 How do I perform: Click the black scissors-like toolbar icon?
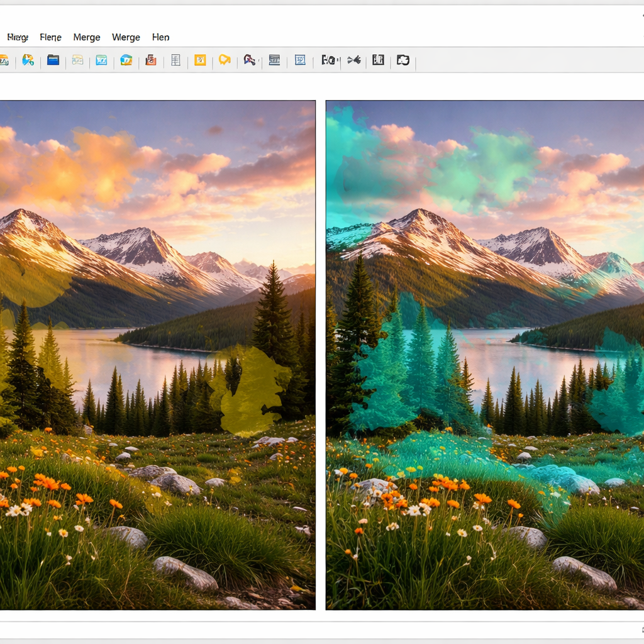pos(354,60)
